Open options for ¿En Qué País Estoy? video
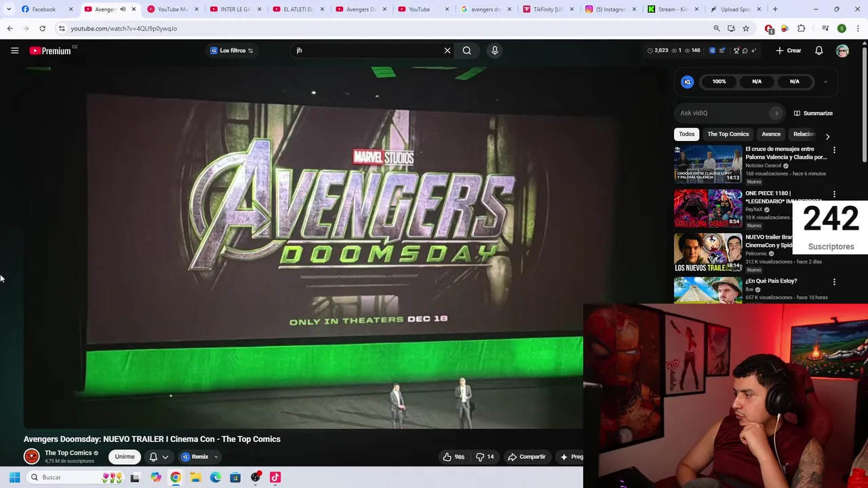Screen dimensions: 868x488 [834, 282]
